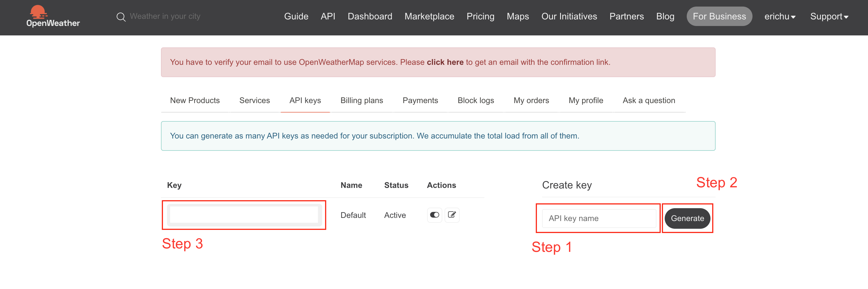Select the existing API key value field

tap(244, 215)
